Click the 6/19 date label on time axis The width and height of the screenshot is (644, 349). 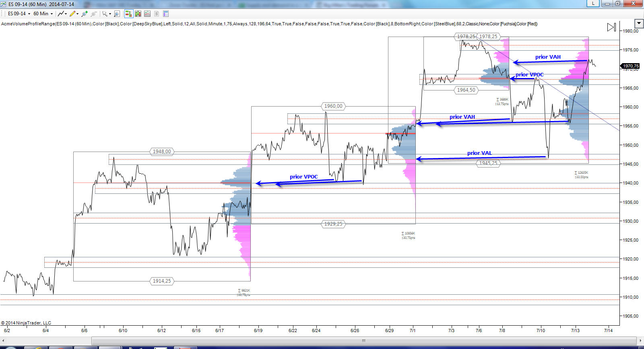click(258, 331)
